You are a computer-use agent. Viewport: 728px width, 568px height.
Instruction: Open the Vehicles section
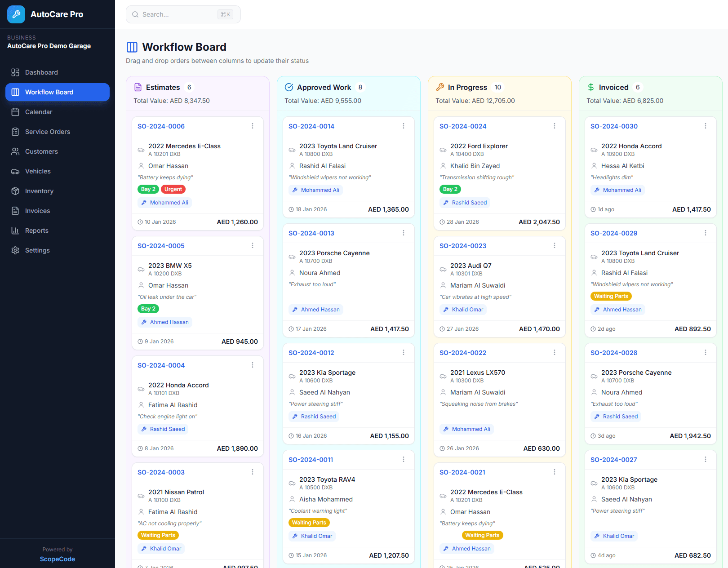click(38, 171)
